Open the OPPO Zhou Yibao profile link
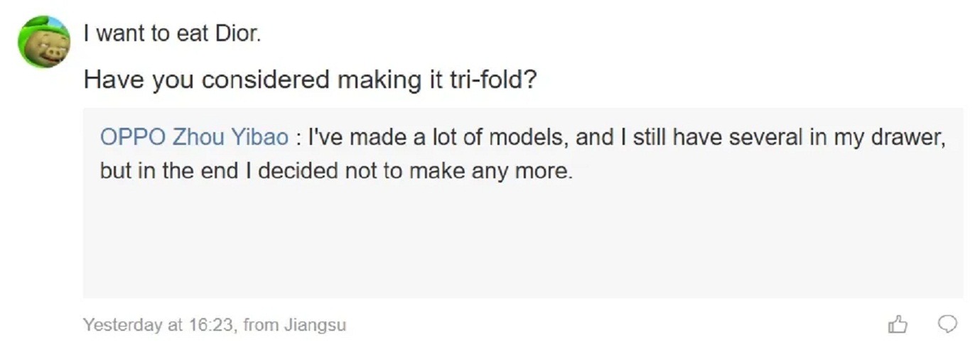980x355 pixels. pos(194,137)
